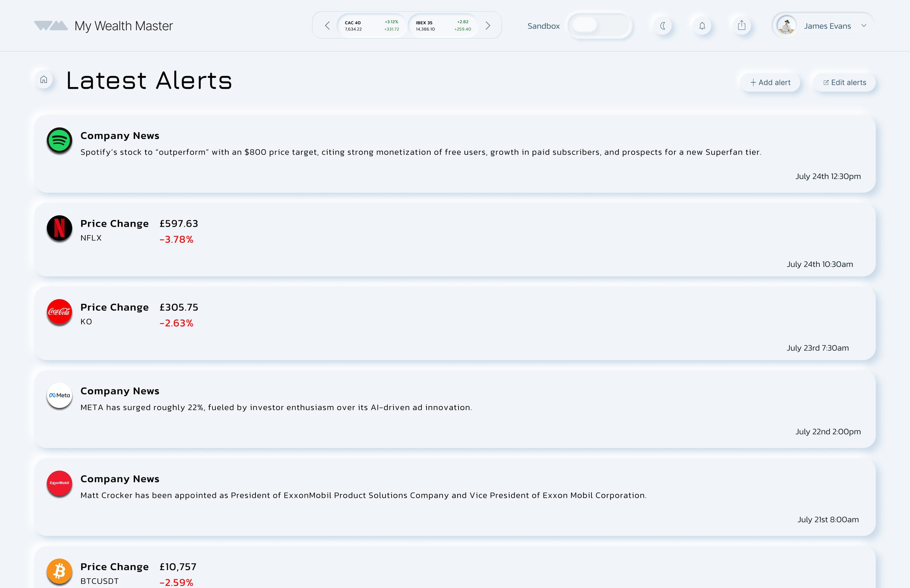Viewport: 910px width, 588px height.
Task: Select the IBEX 35 ticker item
Action: pos(443,25)
